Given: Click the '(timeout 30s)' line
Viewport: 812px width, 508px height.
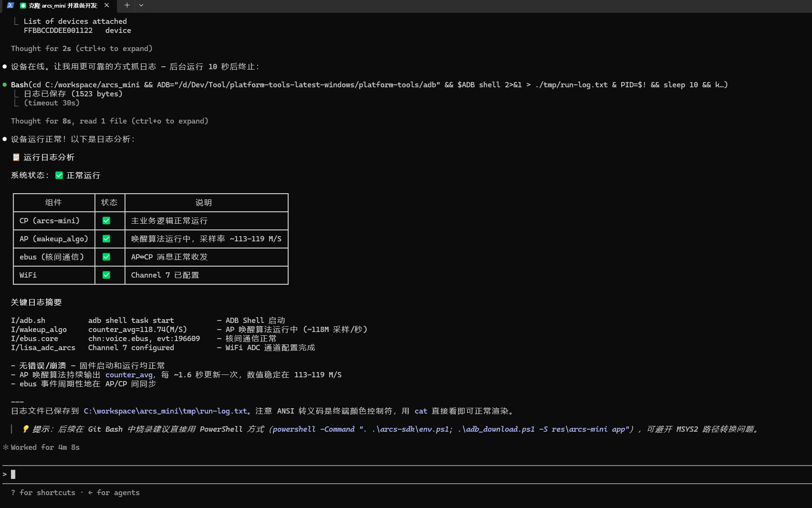Looking at the screenshot, I should [x=52, y=103].
